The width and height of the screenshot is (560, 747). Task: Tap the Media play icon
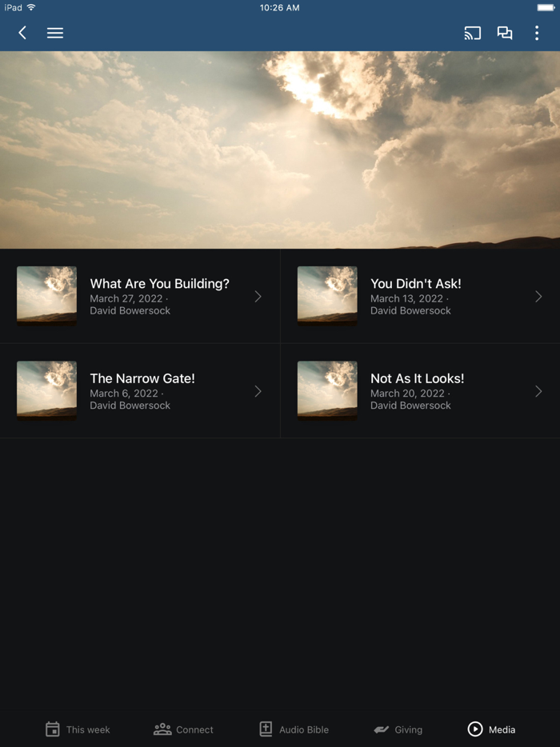click(475, 729)
